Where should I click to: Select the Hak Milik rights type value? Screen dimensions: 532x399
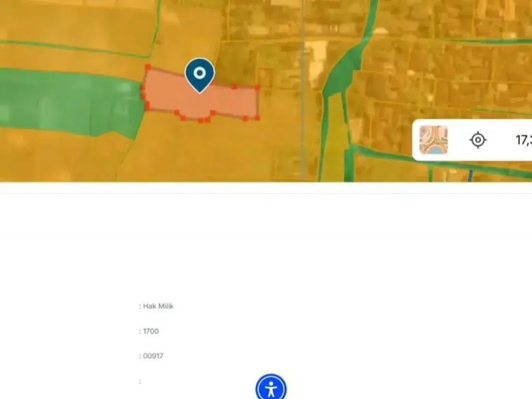tap(158, 306)
